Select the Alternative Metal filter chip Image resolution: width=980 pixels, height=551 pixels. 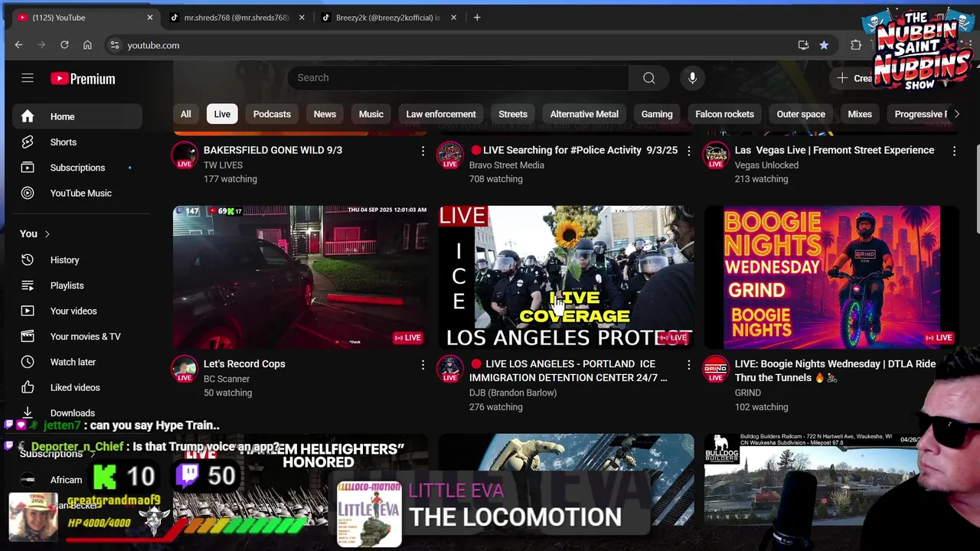tap(584, 114)
